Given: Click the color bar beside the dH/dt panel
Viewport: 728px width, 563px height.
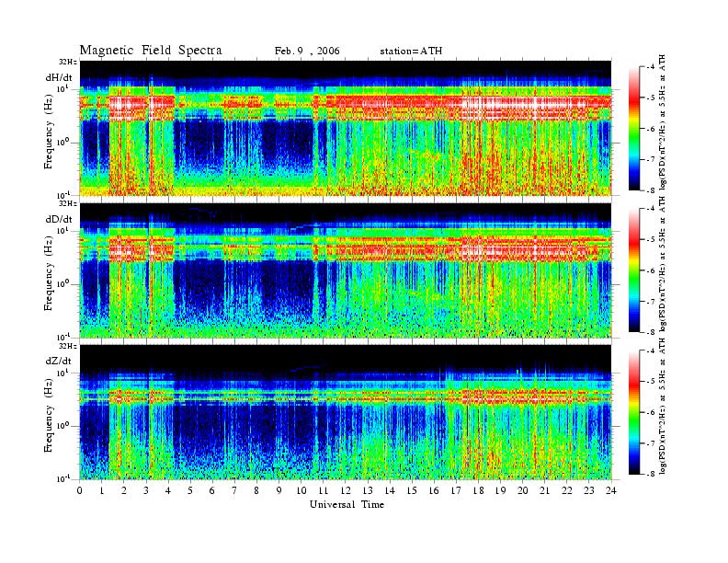Looking at the screenshot, I should [634, 129].
